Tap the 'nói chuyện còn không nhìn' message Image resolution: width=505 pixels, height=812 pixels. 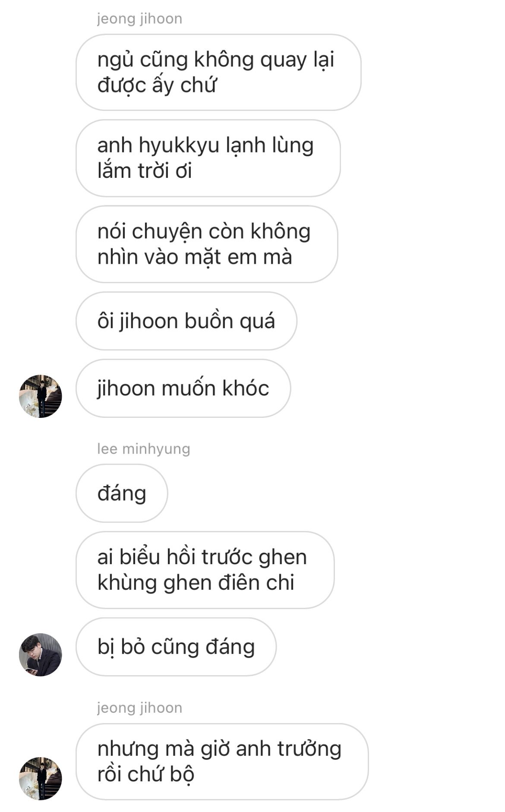[207, 244]
